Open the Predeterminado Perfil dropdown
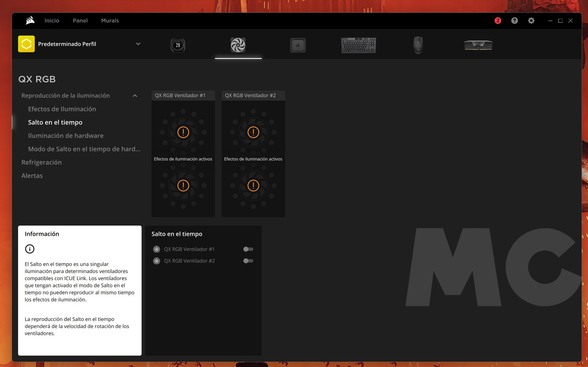Screen dimensions: 588x367 tap(138, 44)
